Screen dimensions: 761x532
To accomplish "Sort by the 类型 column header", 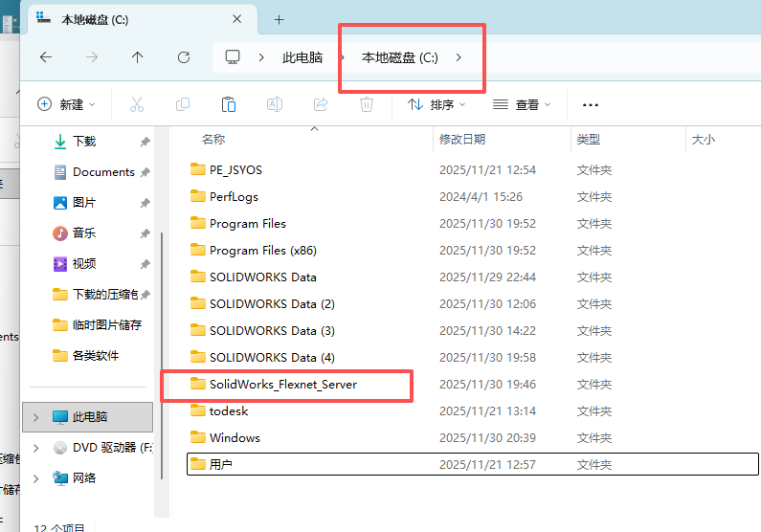I will (x=589, y=139).
